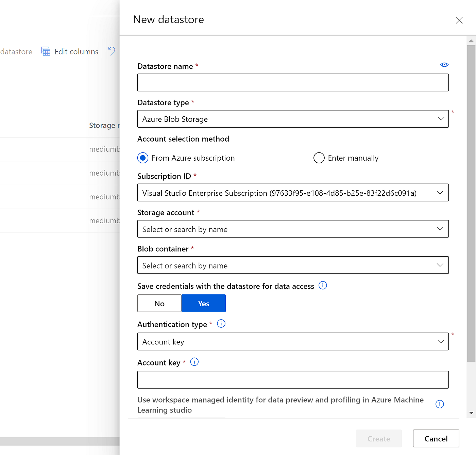Viewport: 476px width, 455px height.
Task: Open the Edit columns tool
Action: tap(70, 51)
